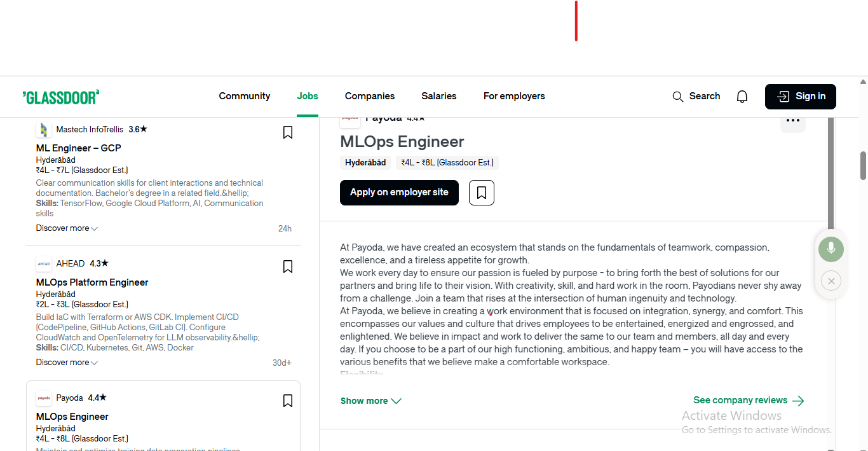
Task: Click Apply on employer site
Action: tap(399, 192)
